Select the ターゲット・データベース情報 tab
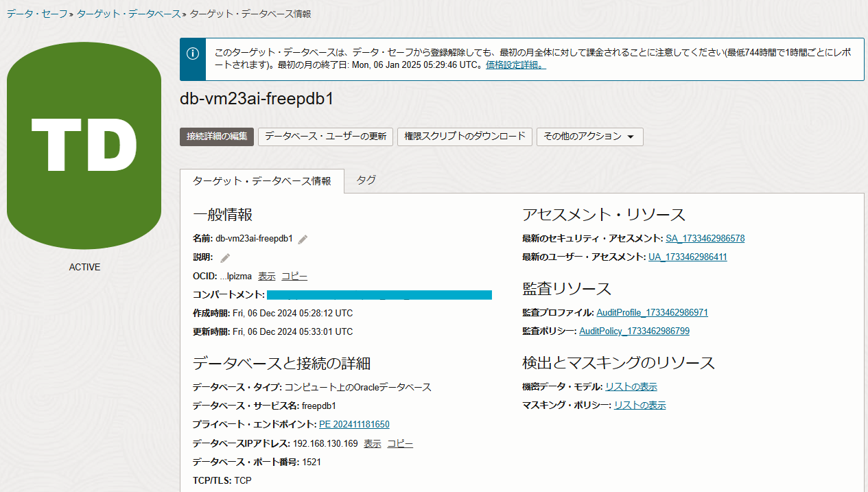This screenshot has height=492, width=868. (x=261, y=180)
